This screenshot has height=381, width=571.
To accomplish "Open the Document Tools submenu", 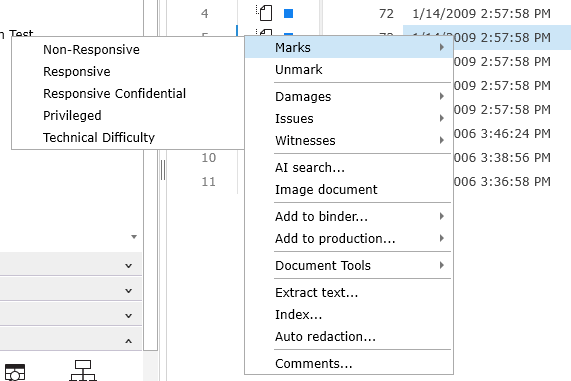I will coord(349,265).
